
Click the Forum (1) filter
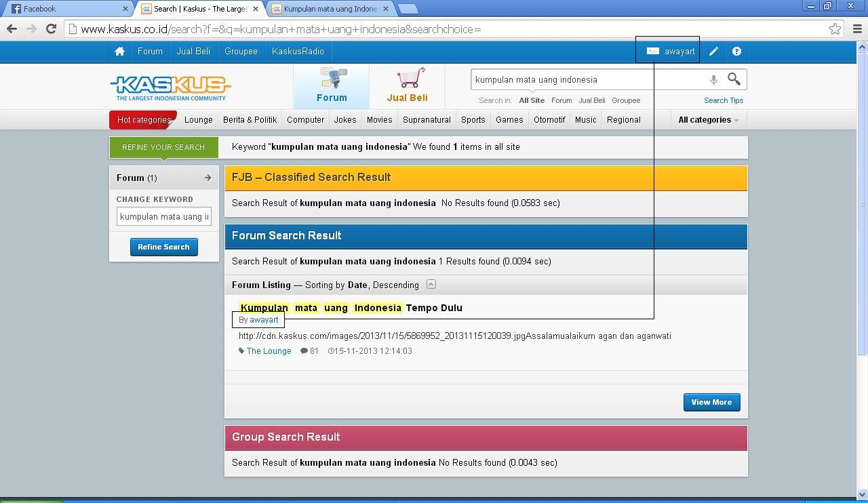(x=164, y=178)
